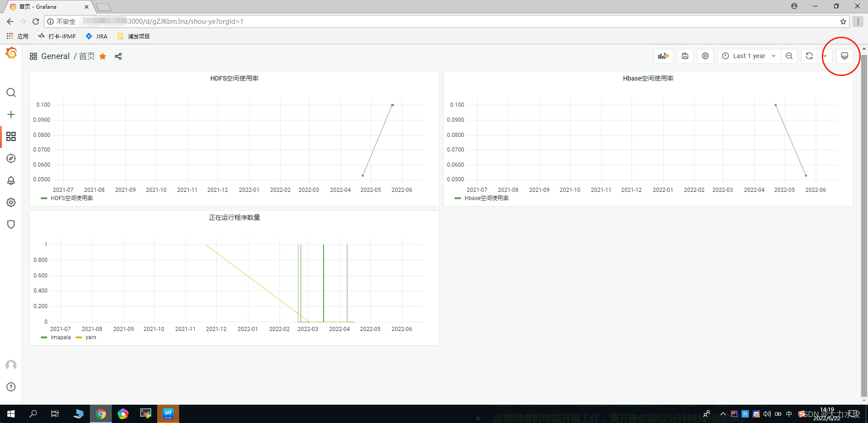Image resolution: width=868 pixels, height=423 pixels.
Task: Open the 应用 bookmarks menu
Action: pyautogui.click(x=19, y=36)
